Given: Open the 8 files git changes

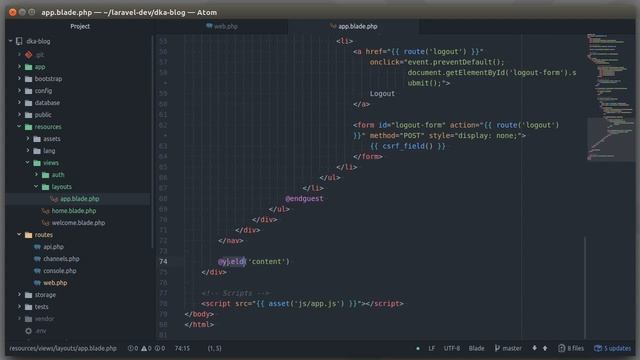Looking at the screenshot, I should [571, 348].
